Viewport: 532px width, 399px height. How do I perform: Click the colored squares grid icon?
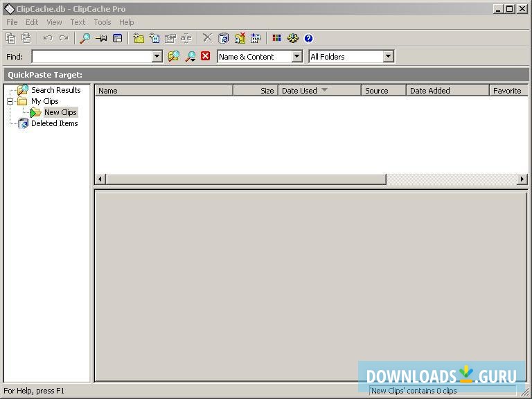[277, 38]
